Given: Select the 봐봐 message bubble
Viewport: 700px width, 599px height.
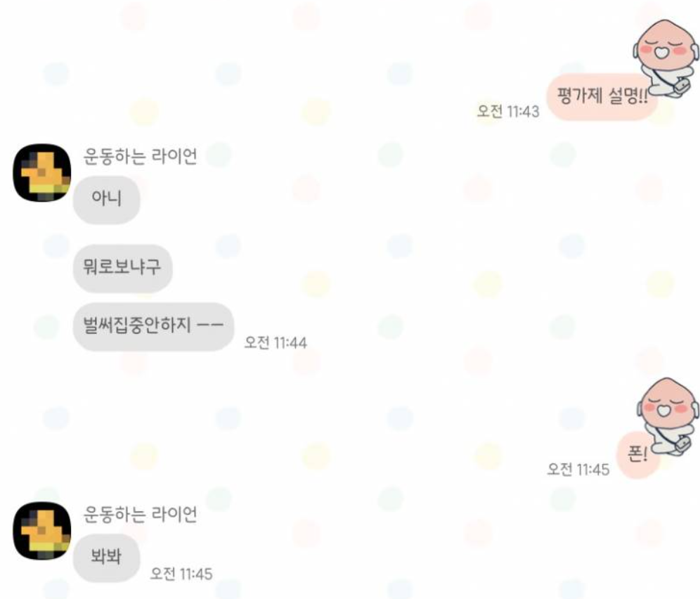Looking at the screenshot, I should tap(107, 558).
